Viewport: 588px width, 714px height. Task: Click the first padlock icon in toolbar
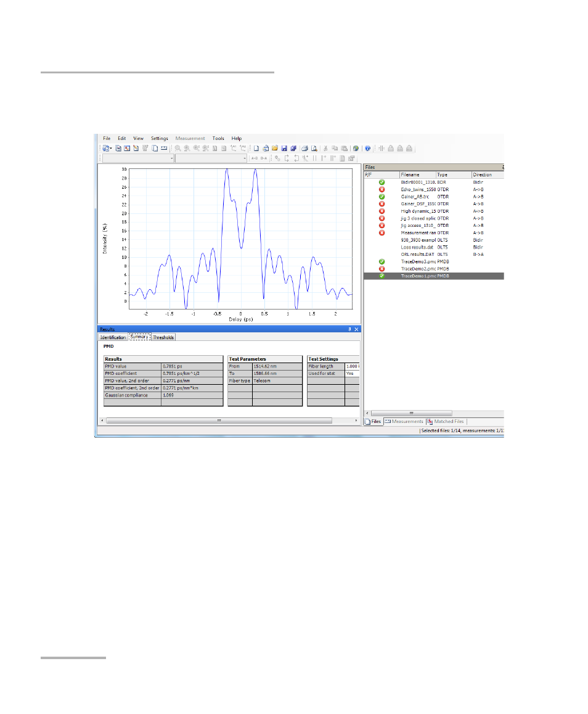(391, 149)
